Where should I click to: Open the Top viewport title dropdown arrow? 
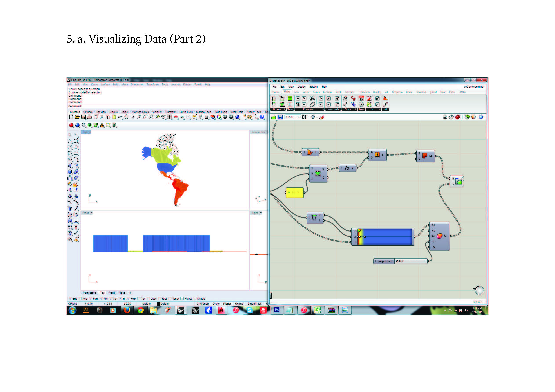(90, 132)
